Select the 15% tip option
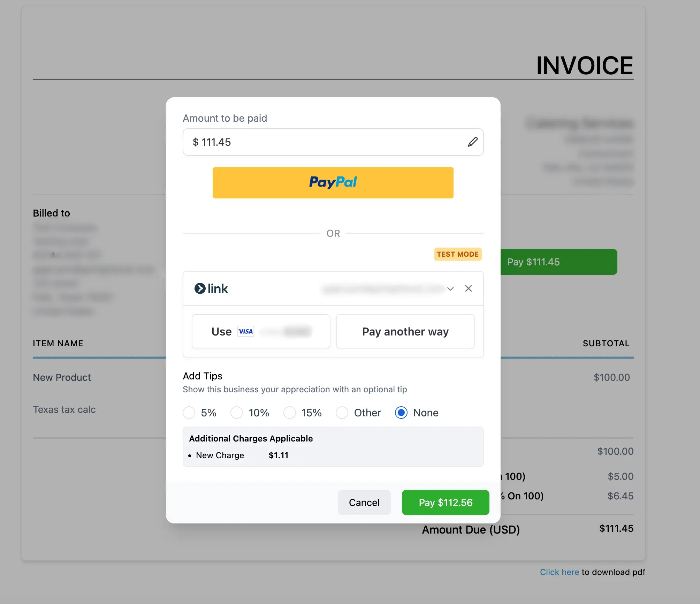The width and height of the screenshot is (700, 604). pos(290,413)
